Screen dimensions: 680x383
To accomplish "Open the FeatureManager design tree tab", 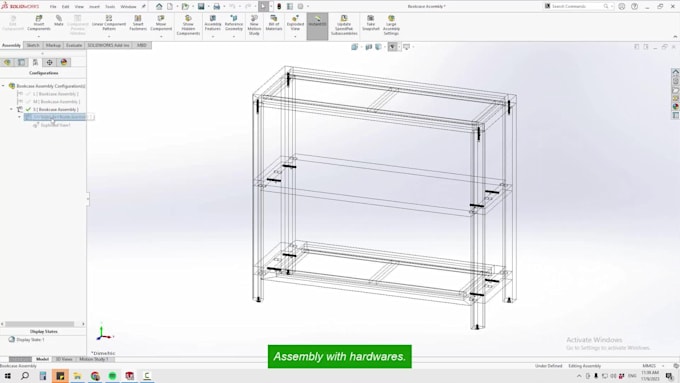I will 7,62.
